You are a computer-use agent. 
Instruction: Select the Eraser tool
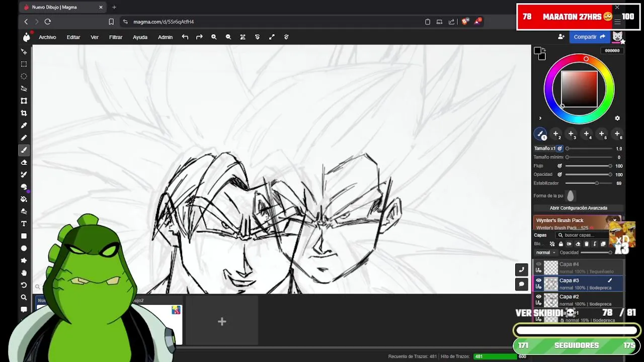[24, 162]
